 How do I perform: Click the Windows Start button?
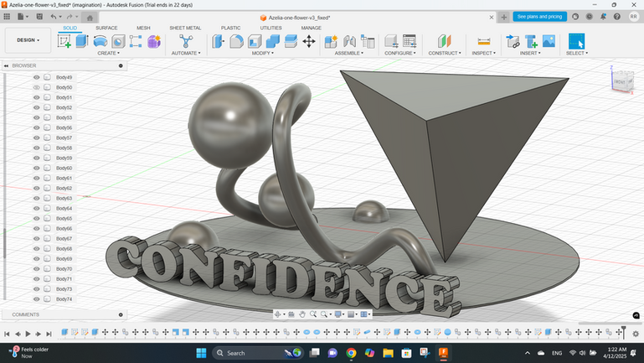tap(201, 353)
